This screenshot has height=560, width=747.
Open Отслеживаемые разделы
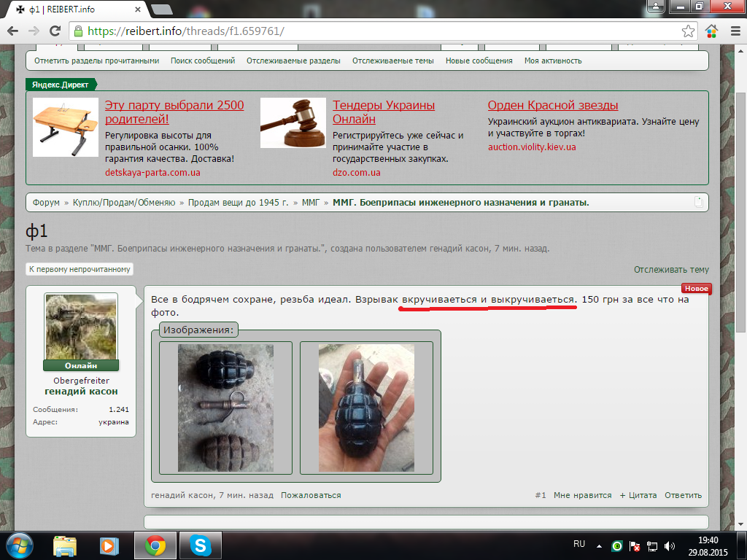pos(293,61)
